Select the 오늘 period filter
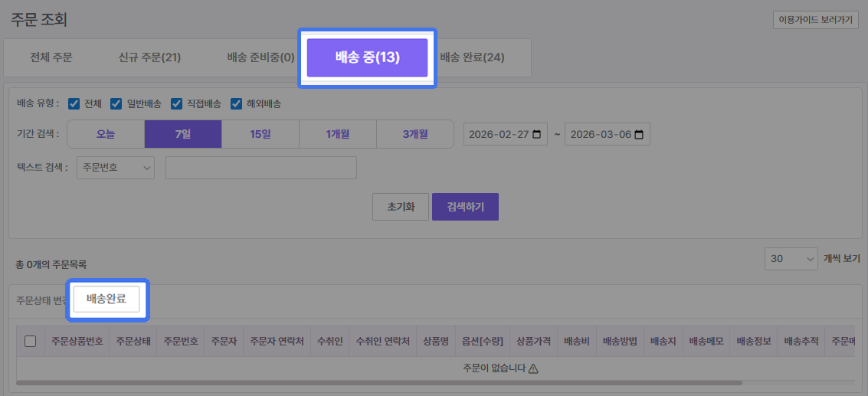The image size is (868, 396). pyautogui.click(x=106, y=134)
